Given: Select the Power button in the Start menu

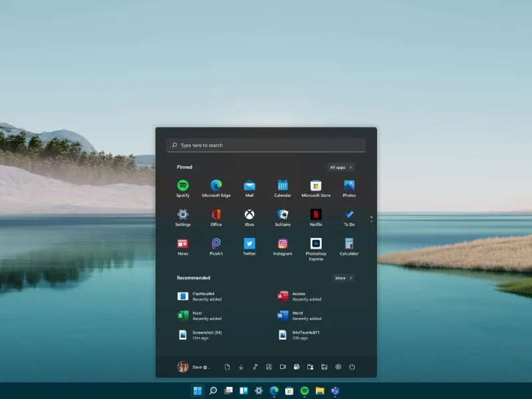Looking at the screenshot, I should point(352,366).
